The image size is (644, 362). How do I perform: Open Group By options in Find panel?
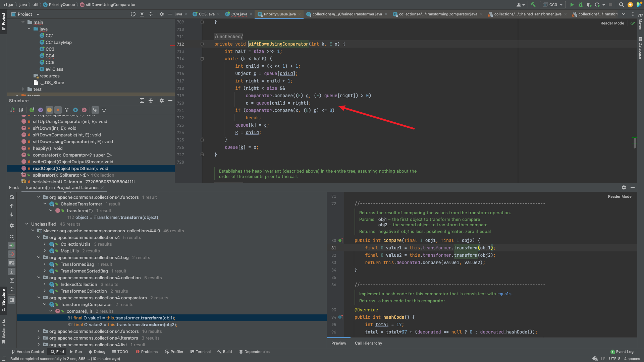tap(12, 237)
